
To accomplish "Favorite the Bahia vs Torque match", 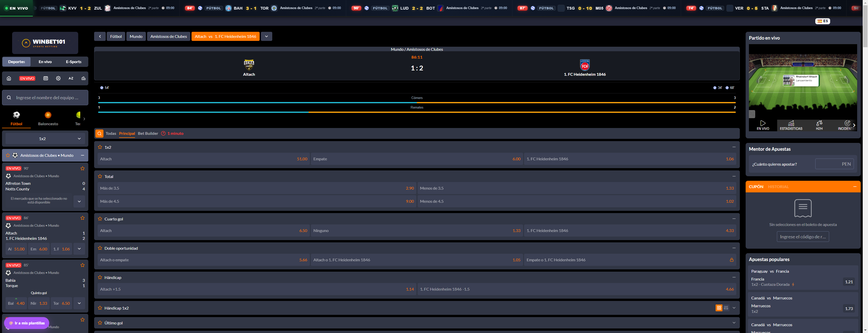I will 83,265.
